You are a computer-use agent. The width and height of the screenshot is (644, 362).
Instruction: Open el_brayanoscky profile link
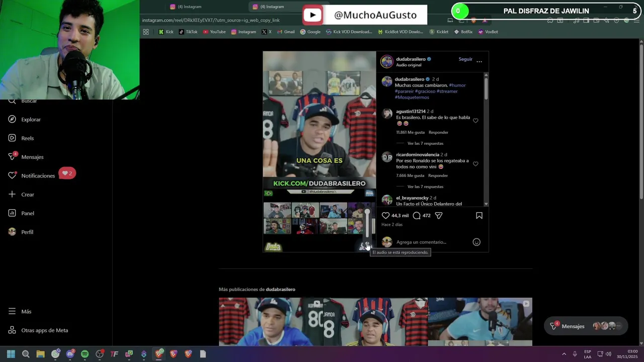coord(412,198)
